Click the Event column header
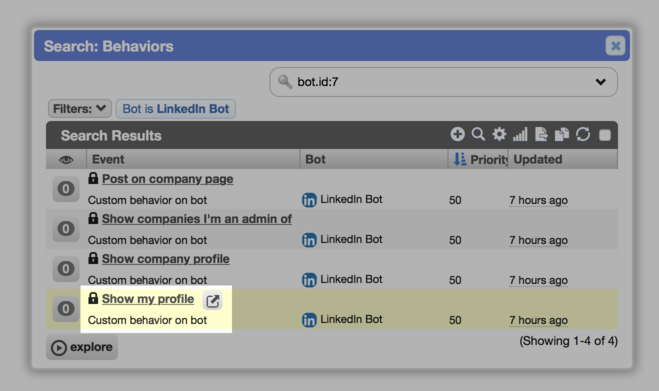 [x=193, y=159]
